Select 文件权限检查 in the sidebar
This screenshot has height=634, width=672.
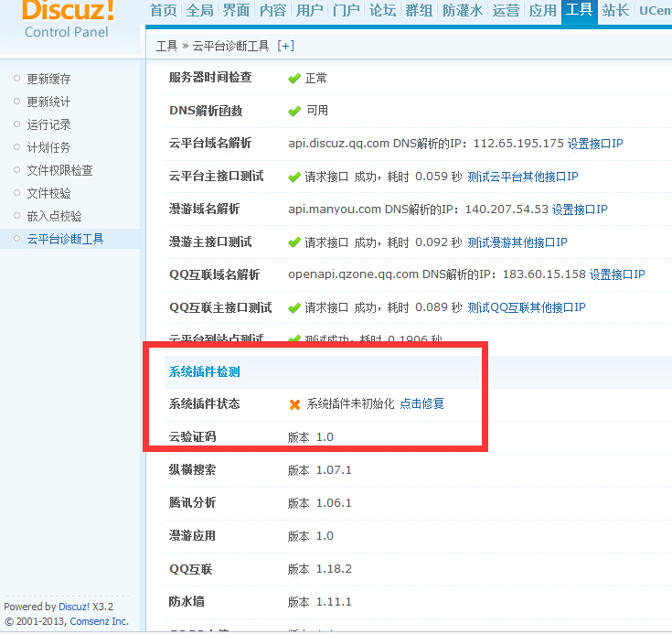pos(60,170)
